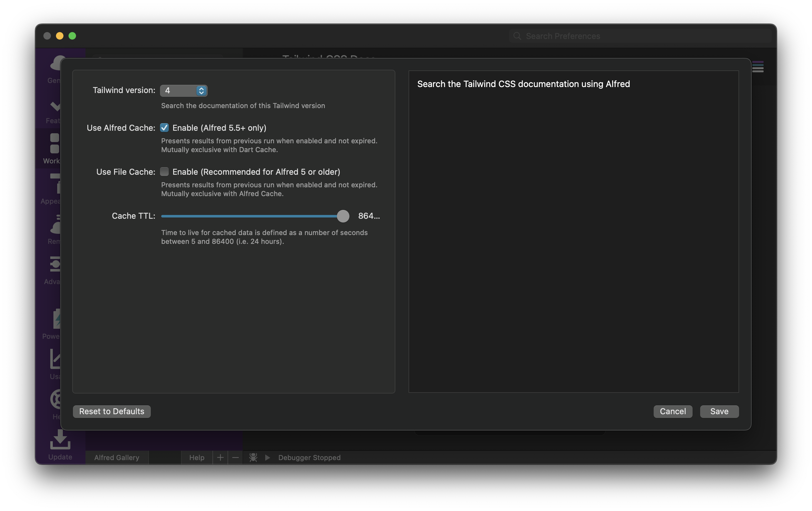Select the Workflows sidebar icon
812x511 pixels.
[x=54, y=143]
